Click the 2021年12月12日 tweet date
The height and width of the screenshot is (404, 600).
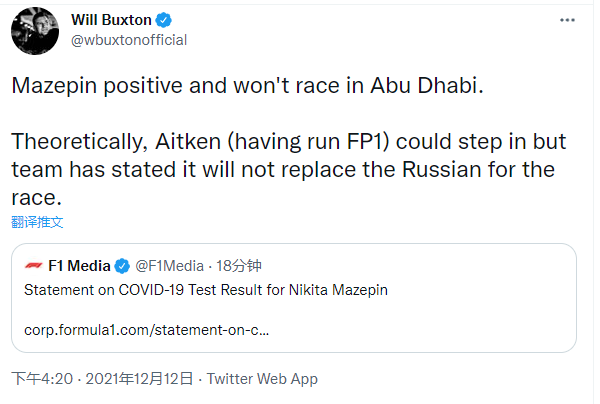tap(139, 379)
